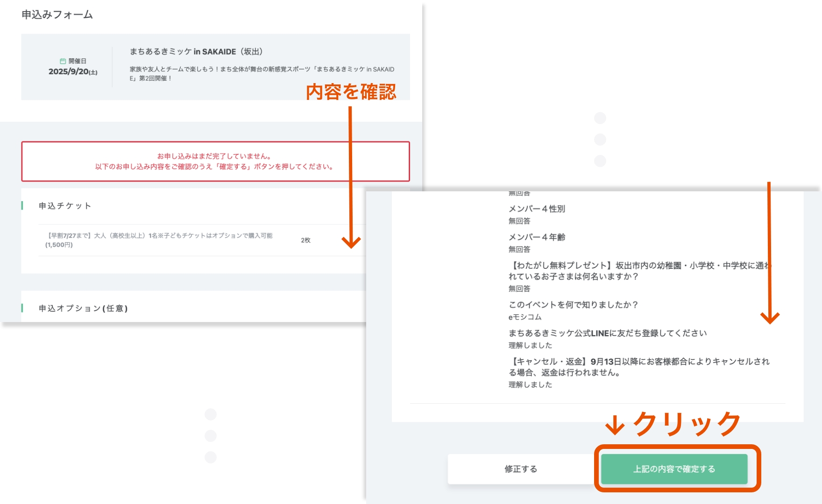Viewport: 822px width, 504px height.
Task: Click 無回答 under メンバー４性別
Action: tap(519, 221)
